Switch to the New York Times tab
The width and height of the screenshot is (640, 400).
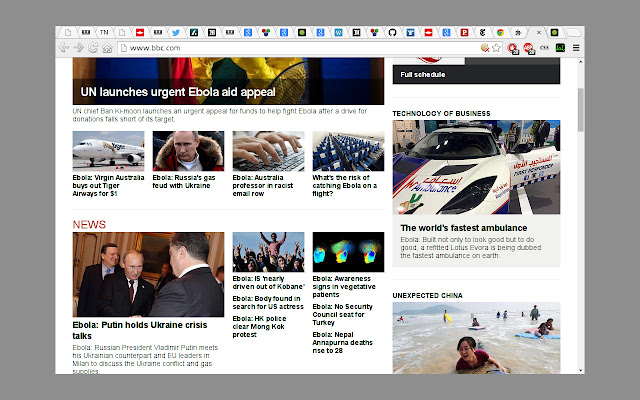coord(482,32)
